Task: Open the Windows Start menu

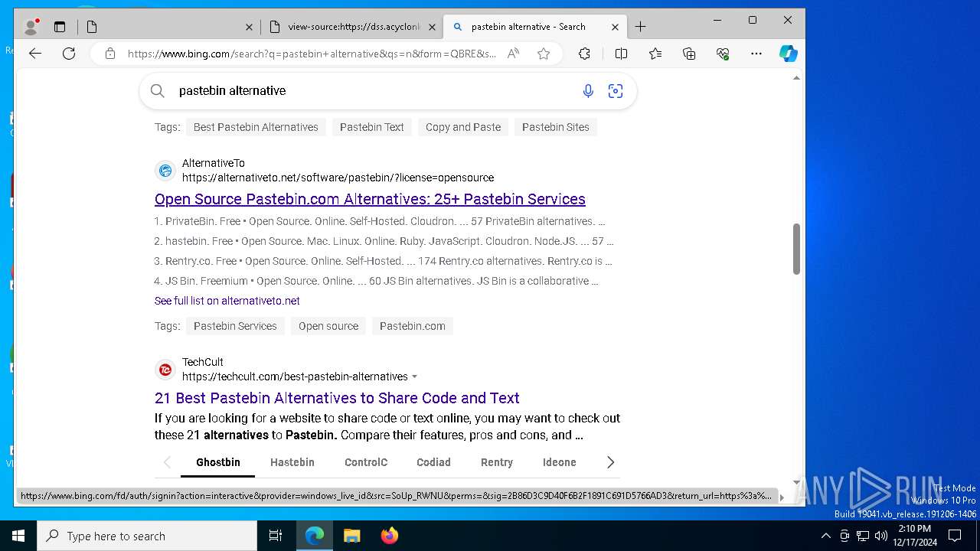Action: pos(18,536)
